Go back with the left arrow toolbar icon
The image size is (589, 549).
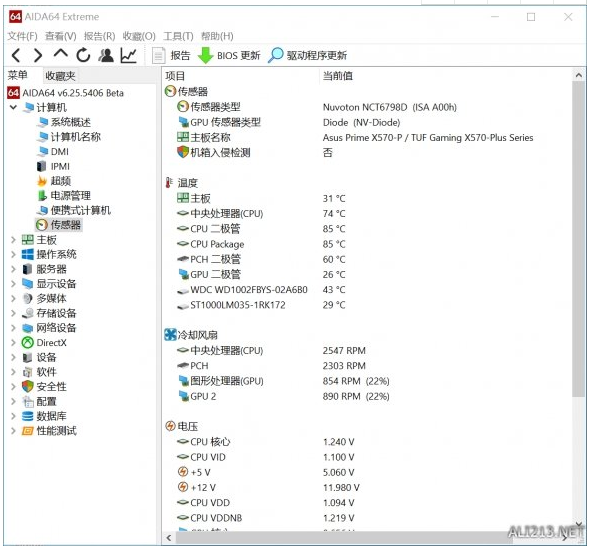(16, 55)
